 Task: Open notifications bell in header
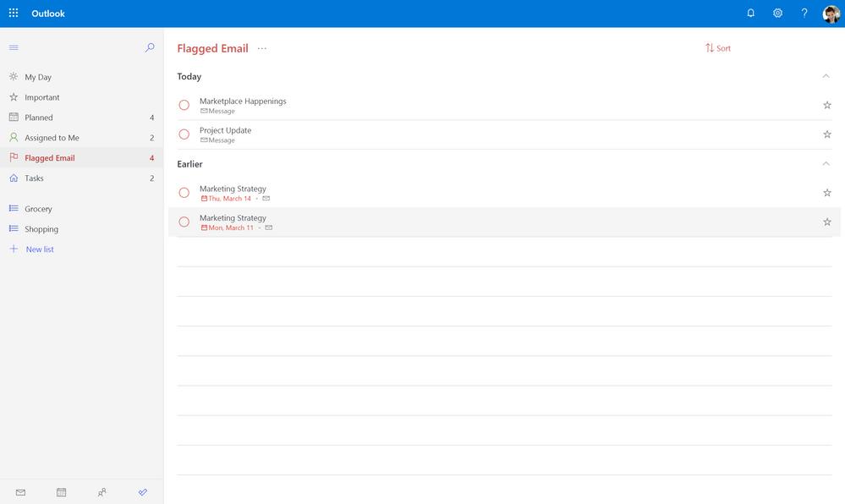750,13
